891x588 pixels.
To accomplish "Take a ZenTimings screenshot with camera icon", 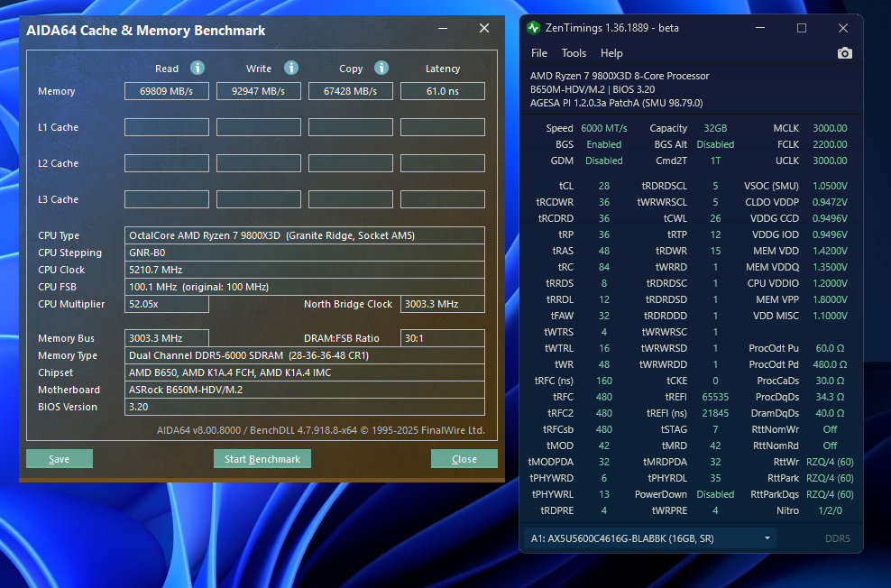I will point(844,53).
